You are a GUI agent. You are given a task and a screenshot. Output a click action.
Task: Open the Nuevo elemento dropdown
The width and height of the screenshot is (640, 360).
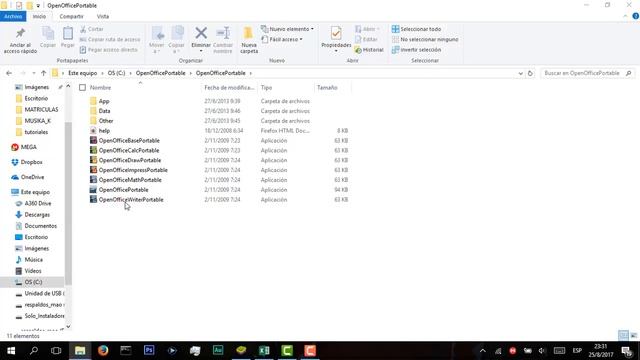pos(288,29)
